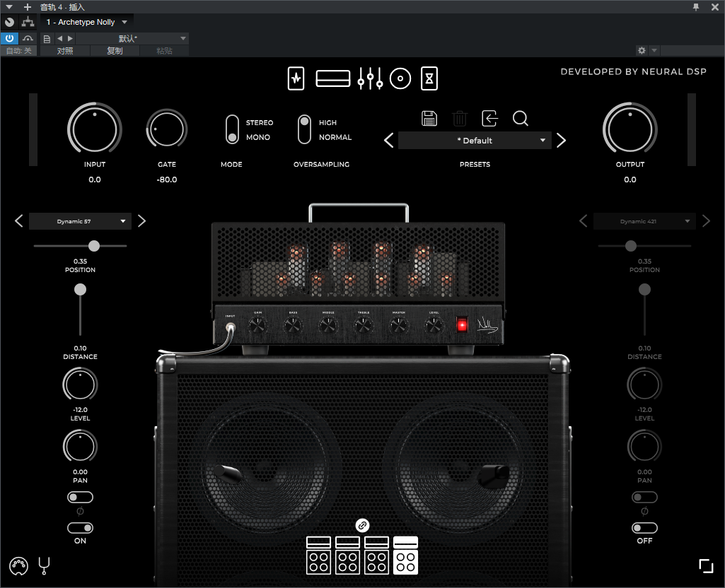The image size is (725, 588).
Task: Go to the next plugin preset
Action: [x=562, y=141]
